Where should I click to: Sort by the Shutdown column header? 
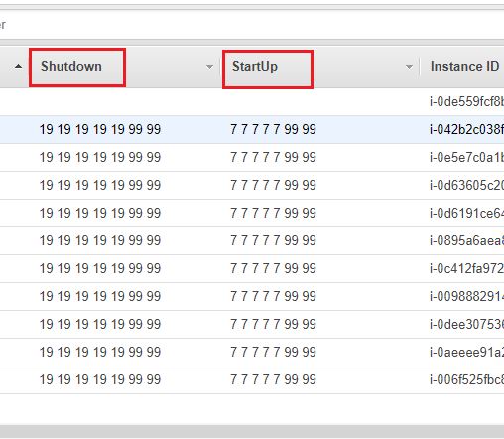tap(71, 67)
